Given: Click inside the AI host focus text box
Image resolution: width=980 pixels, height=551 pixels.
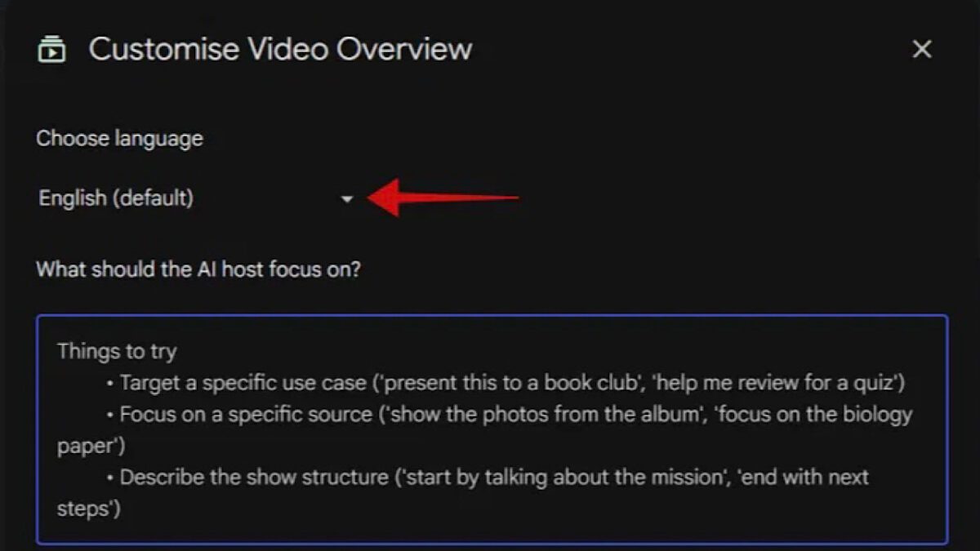Looking at the screenshot, I should coord(492,429).
